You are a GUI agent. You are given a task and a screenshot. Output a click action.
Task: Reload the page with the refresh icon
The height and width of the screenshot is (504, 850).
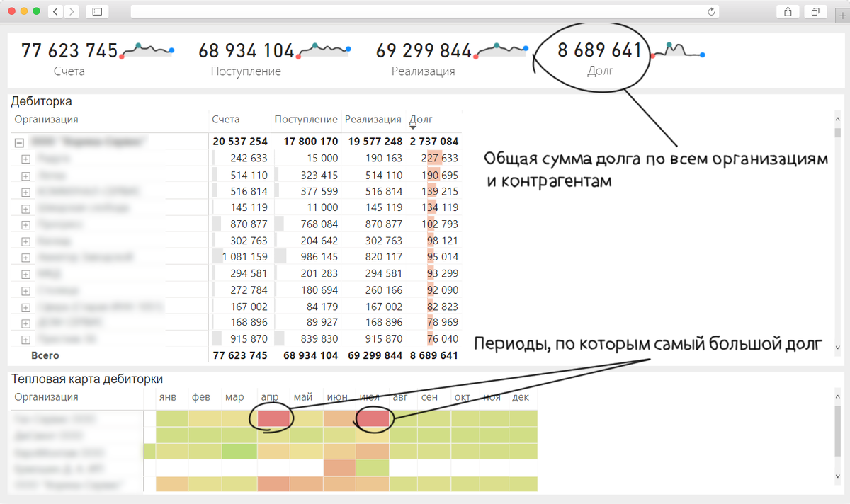point(711,11)
